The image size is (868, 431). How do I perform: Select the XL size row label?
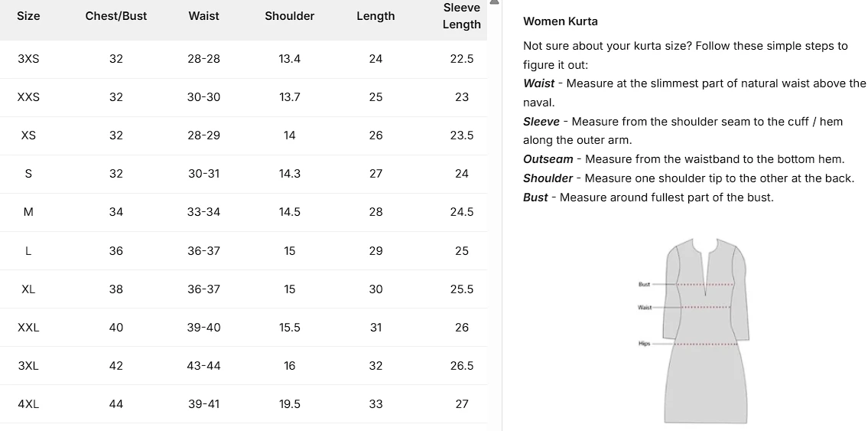(x=28, y=289)
